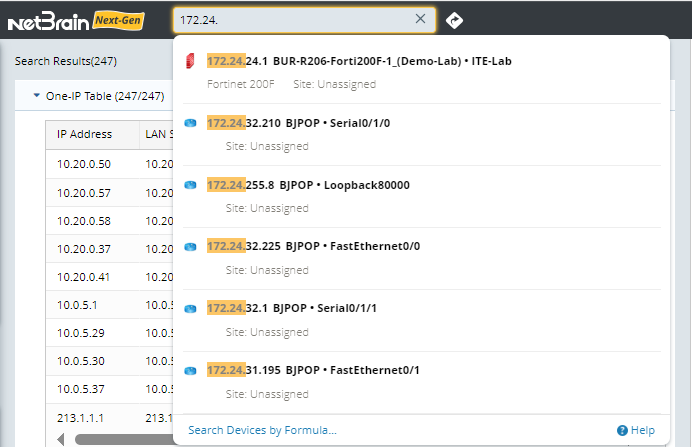Viewport: 692px width, 447px height.
Task: Click One-IP Table (247/247) heading
Action: pos(105,96)
